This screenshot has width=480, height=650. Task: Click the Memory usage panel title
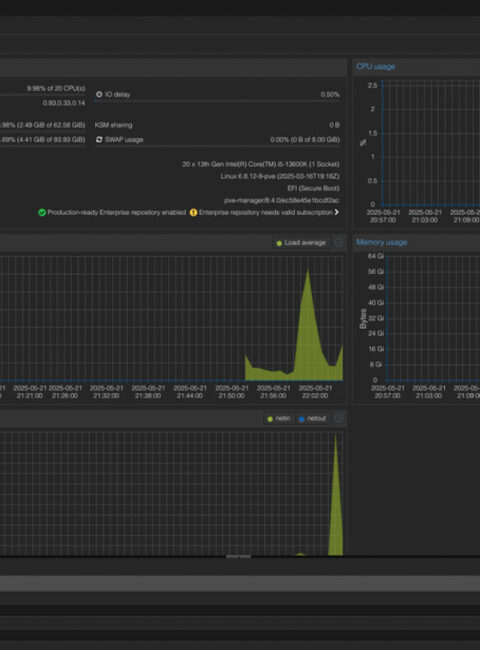point(381,242)
